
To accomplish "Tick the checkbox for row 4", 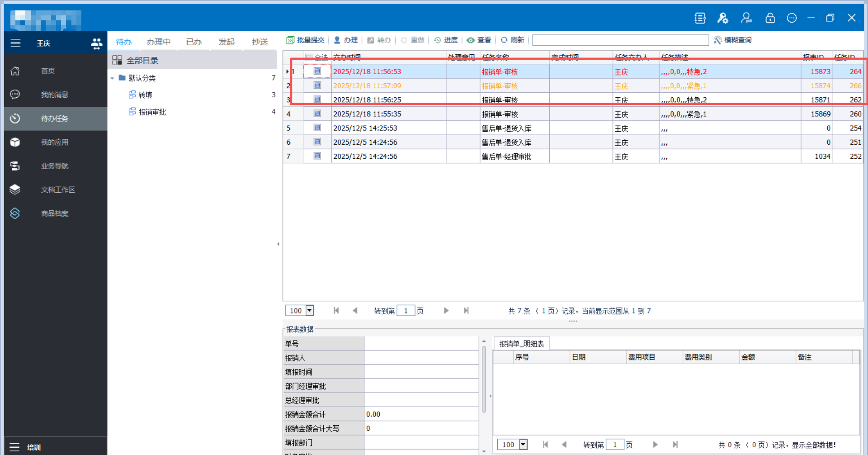I will click(317, 114).
